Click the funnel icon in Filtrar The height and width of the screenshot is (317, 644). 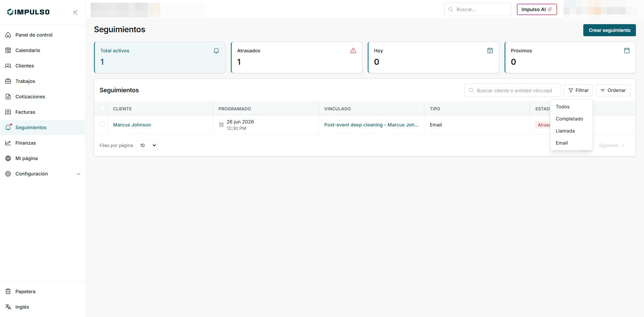pyautogui.click(x=571, y=90)
